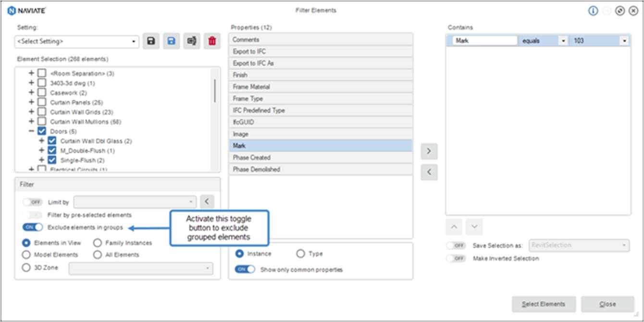Open the info help icon
Image resolution: width=644 pixels, height=322 pixels.
click(593, 11)
